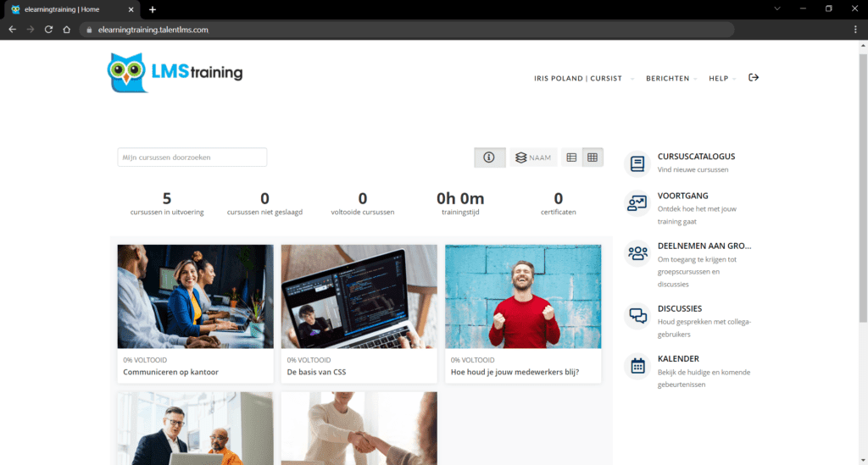Click course title De basis van CSS
This screenshot has height=465, width=868.
click(316, 372)
